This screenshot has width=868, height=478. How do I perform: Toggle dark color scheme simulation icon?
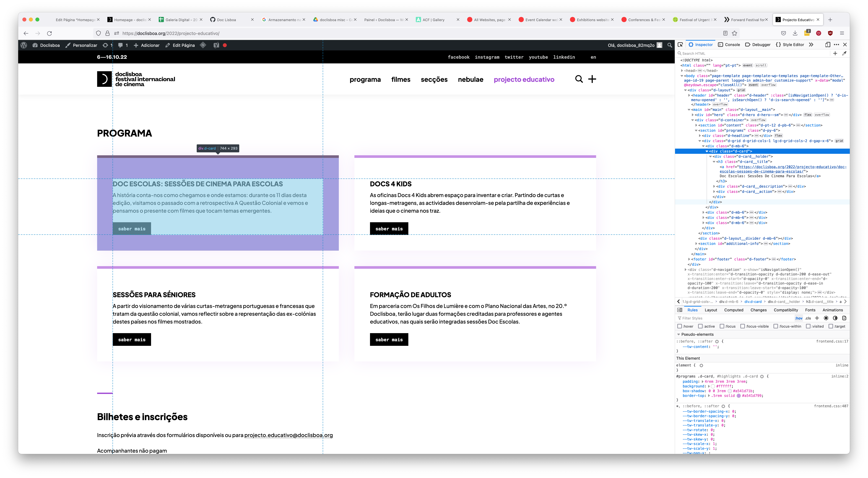[x=835, y=318]
